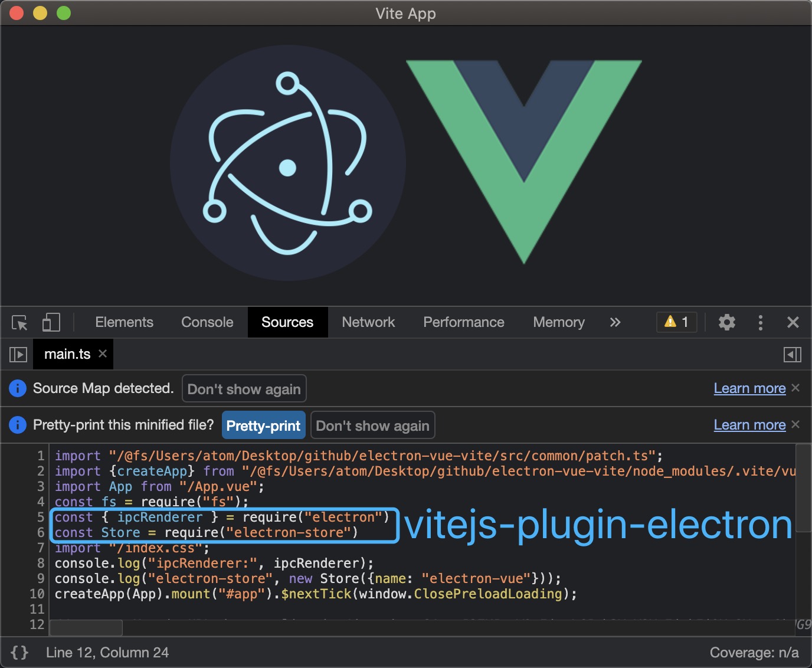Image resolution: width=812 pixels, height=668 pixels.
Task: Toggle the navigator panel open
Action: 18,354
